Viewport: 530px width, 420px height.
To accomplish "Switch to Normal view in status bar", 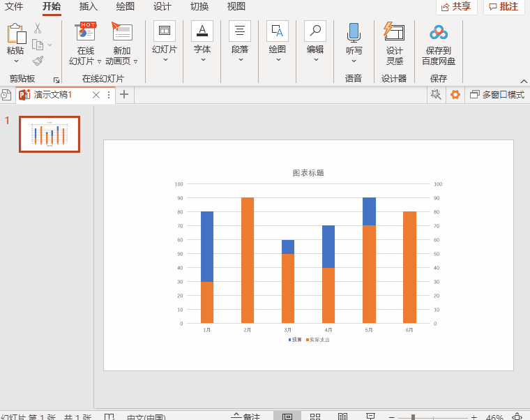I will [287, 417].
